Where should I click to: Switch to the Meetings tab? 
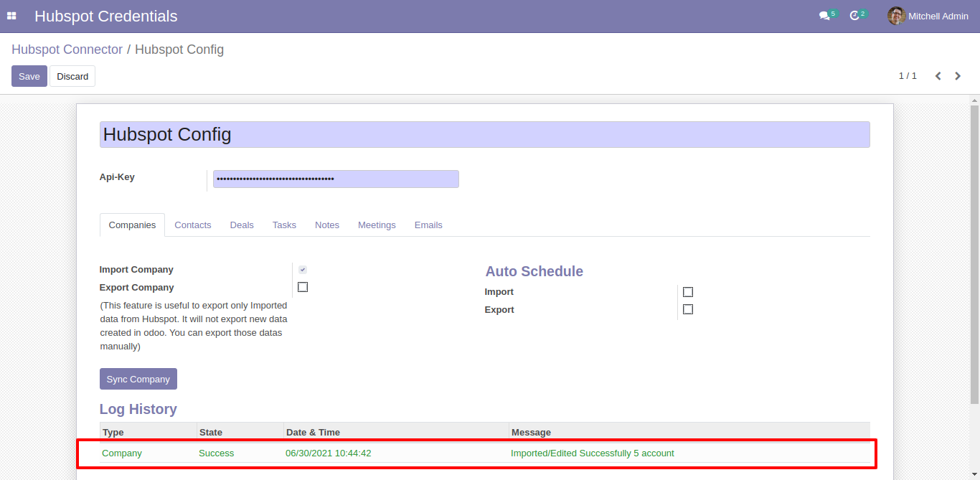click(377, 225)
